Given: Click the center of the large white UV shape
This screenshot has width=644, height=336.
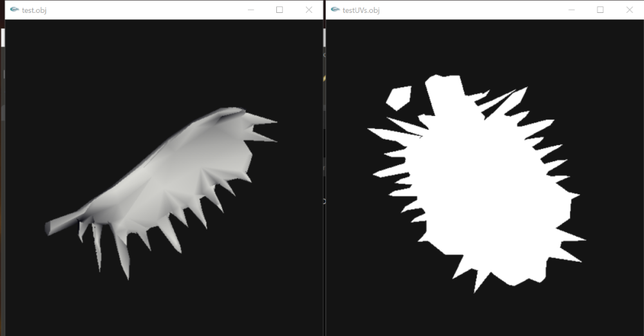Looking at the screenshot, I should (x=489, y=185).
